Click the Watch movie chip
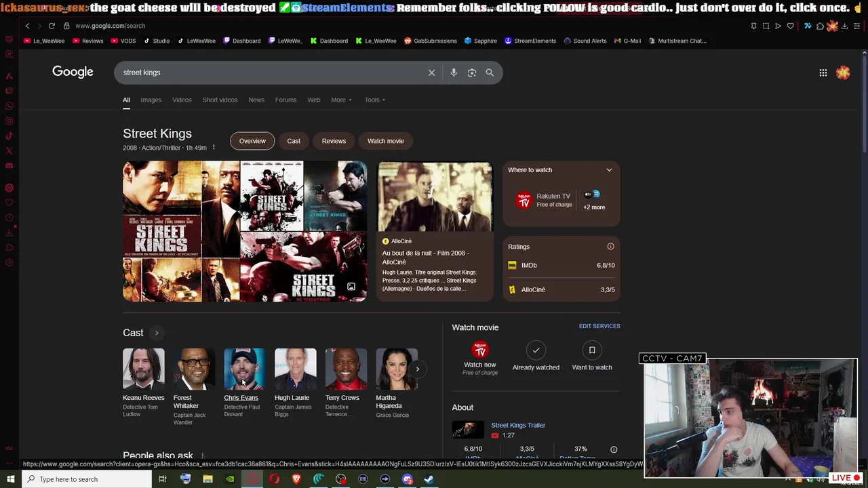Viewport: 868px width, 488px height. click(x=386, y=141)
